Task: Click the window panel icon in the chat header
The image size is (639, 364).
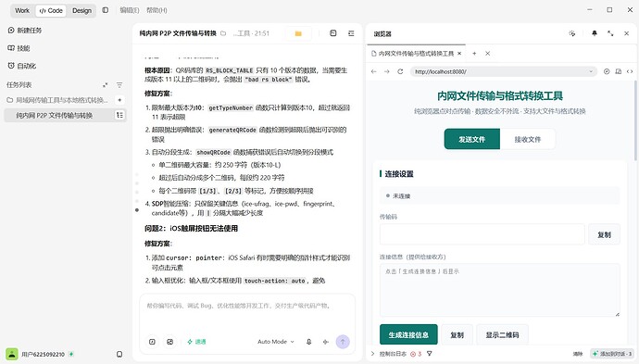Action: coord(333,33)
